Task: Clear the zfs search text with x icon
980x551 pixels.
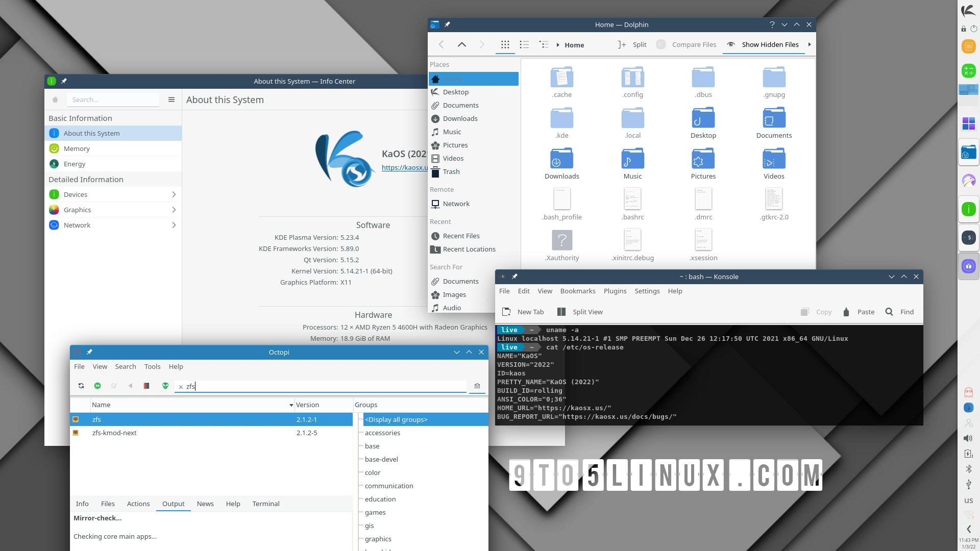Action: (x=181, y=387)
